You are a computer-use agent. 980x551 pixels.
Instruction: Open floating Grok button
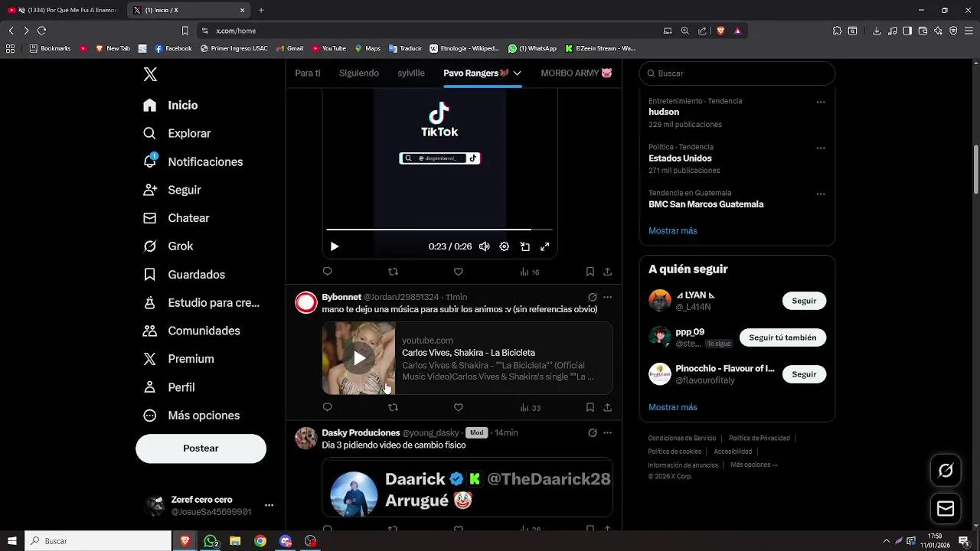(x=946, y=471)
